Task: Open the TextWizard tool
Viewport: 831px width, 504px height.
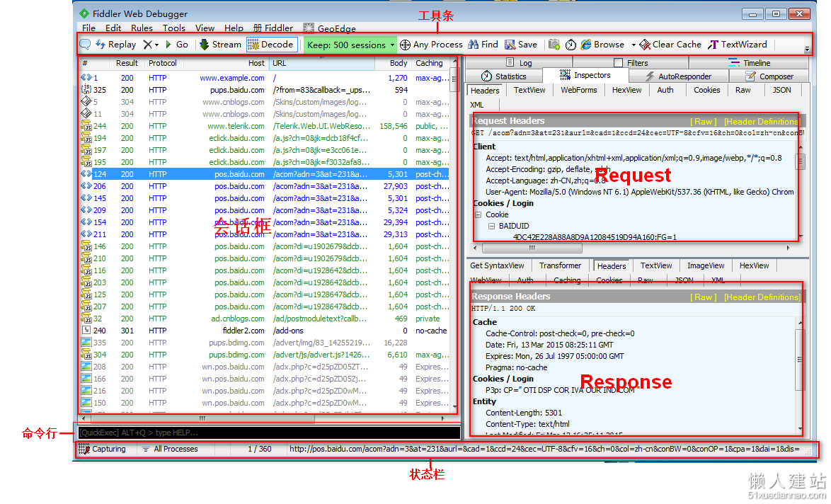Action: (738, 45)
